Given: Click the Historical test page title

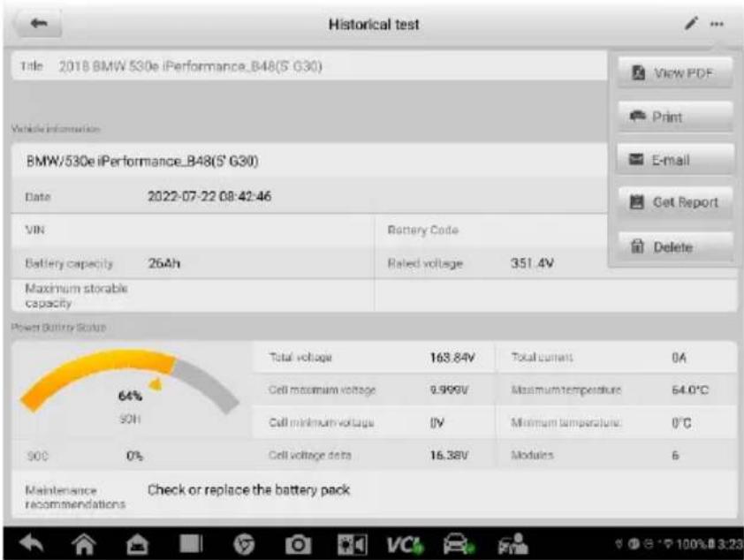Looking at the screenshot, I should point(374,24).
